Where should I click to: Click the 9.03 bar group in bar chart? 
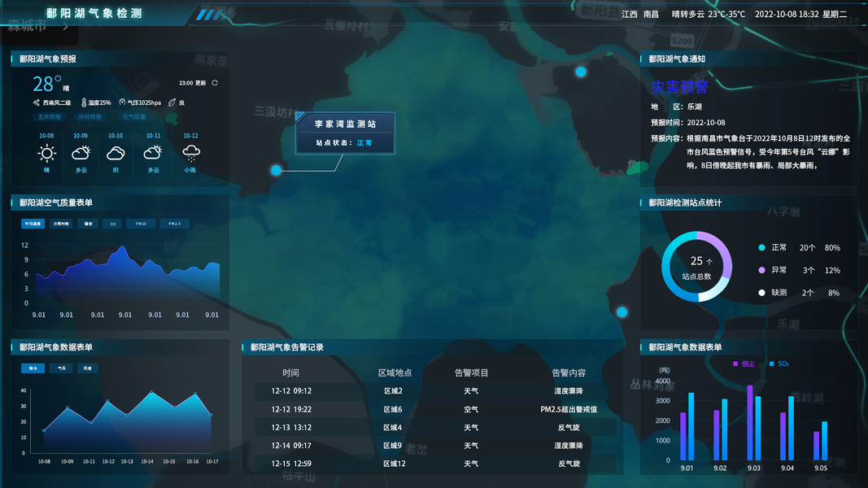point(754,422)
